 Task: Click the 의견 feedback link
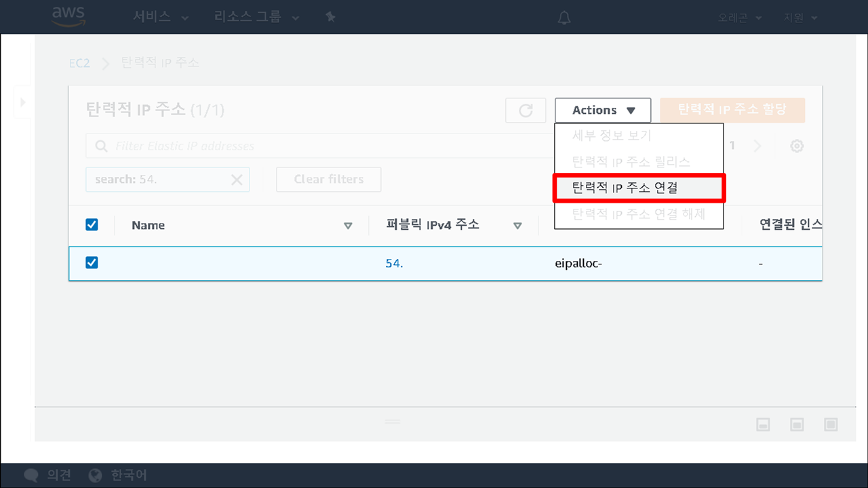59,474
